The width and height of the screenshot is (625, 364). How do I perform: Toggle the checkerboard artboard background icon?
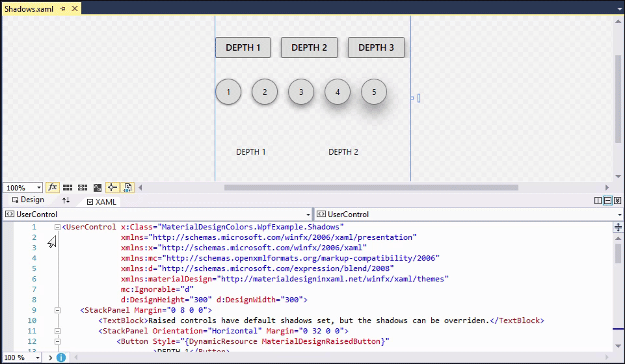point(98,188)
